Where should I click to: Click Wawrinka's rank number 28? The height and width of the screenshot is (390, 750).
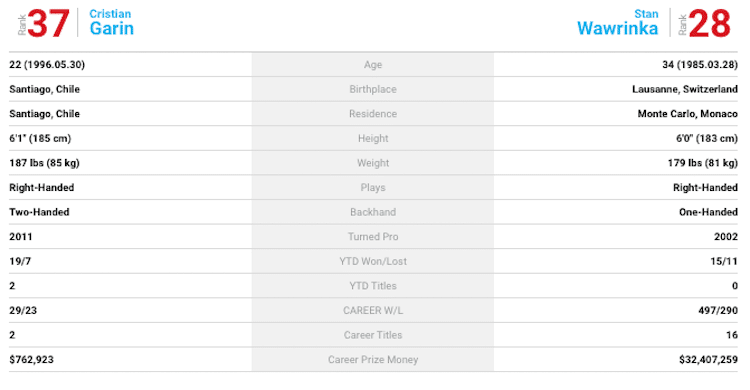(710, 23)
